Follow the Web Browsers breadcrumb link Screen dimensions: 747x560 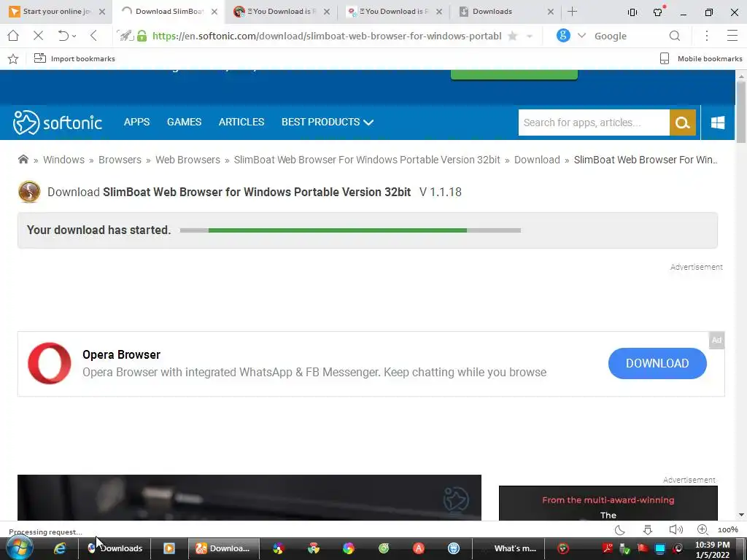[187, 160]
